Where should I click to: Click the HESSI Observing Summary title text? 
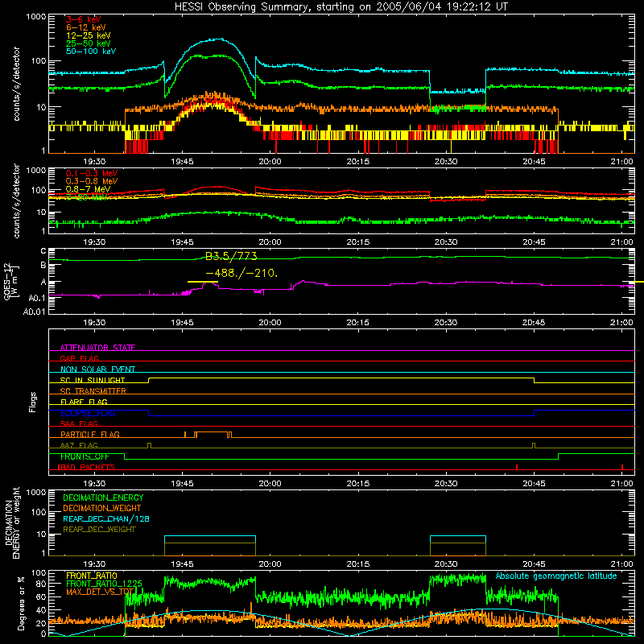click(x=341, y=6)
